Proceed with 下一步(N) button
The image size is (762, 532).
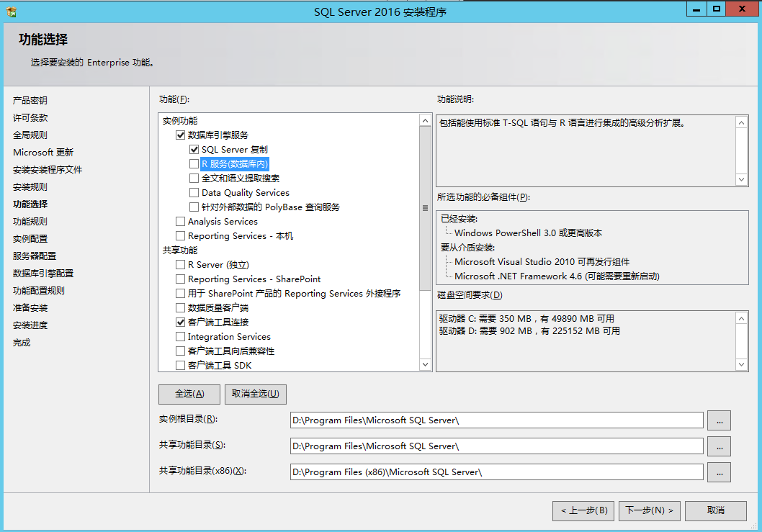(649, 510)
